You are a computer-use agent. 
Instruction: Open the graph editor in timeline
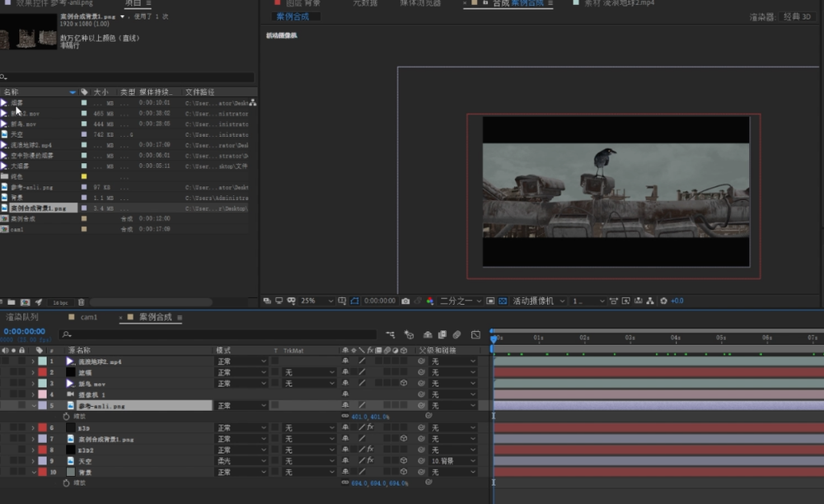point(475,334)
